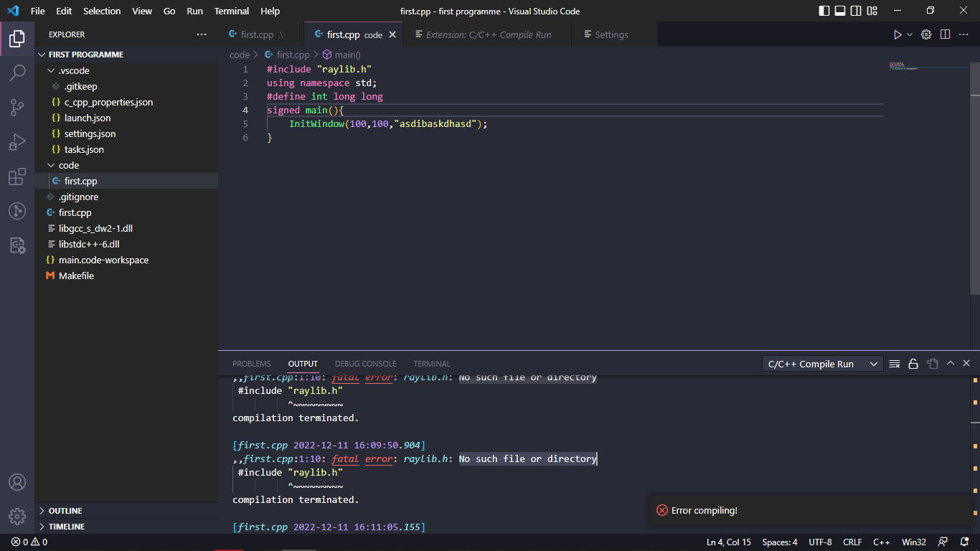Toggle the bottom panel layout button
Screen dimensions: 980x551
coord(839,11)
